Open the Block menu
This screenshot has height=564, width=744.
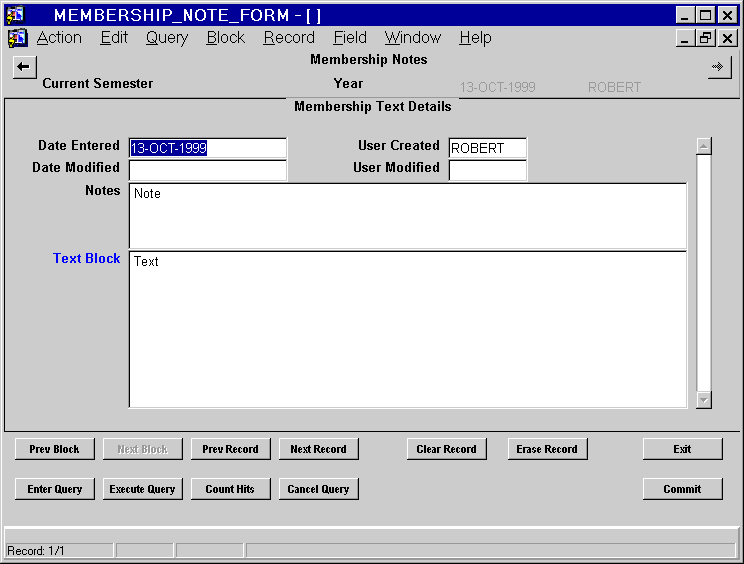(225, 37)
